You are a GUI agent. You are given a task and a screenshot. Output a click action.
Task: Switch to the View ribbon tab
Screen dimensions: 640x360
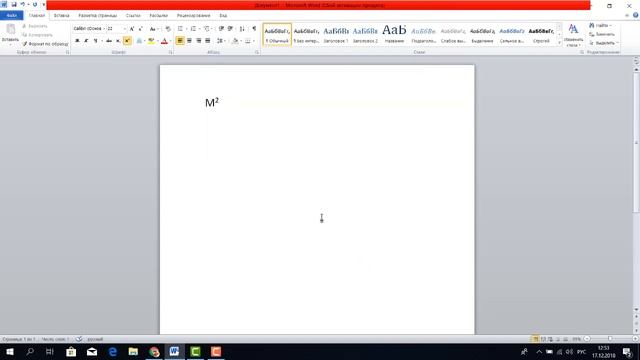pyautogui.click(x=223, y=16)
